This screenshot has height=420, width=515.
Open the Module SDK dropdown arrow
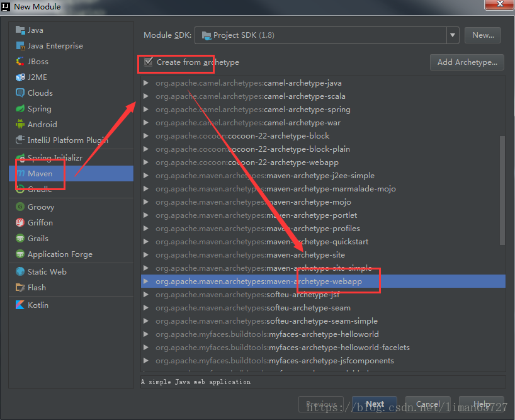pos(453,35)
